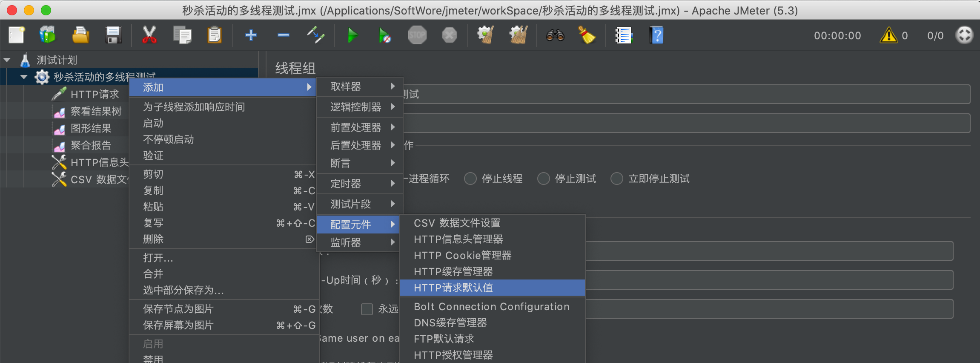Image resolution: width=980 pixels, height=363 pixels.
Task: Choose FTP默认请求 menu entry
Action: tap(493, 339)
